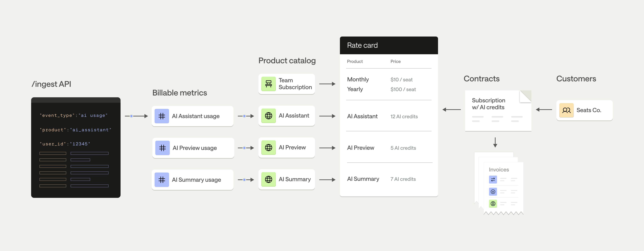This screenshot has width=644, height=251.
Task: Open the Team Subscription catalog card
Action: (287, 84)
